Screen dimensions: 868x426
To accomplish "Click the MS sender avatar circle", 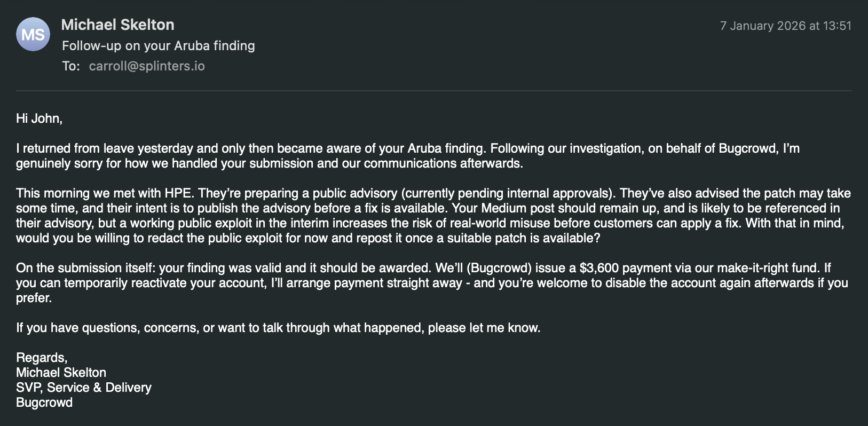I will (33, 35).
